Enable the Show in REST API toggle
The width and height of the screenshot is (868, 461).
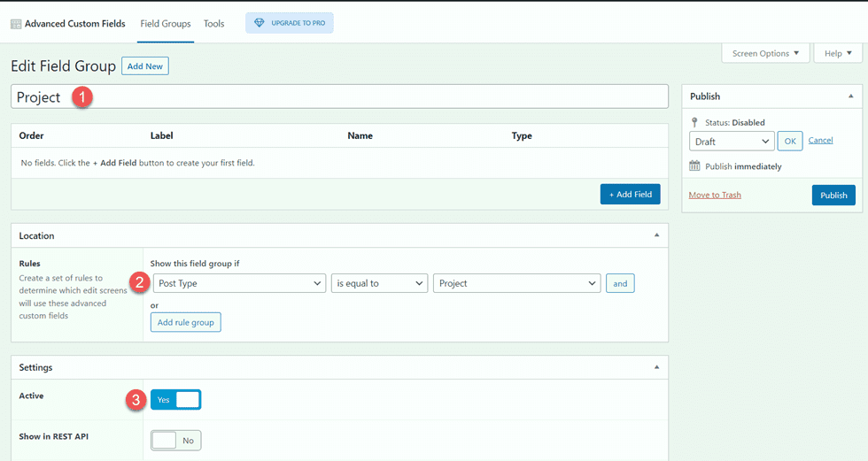coord(175,440)
